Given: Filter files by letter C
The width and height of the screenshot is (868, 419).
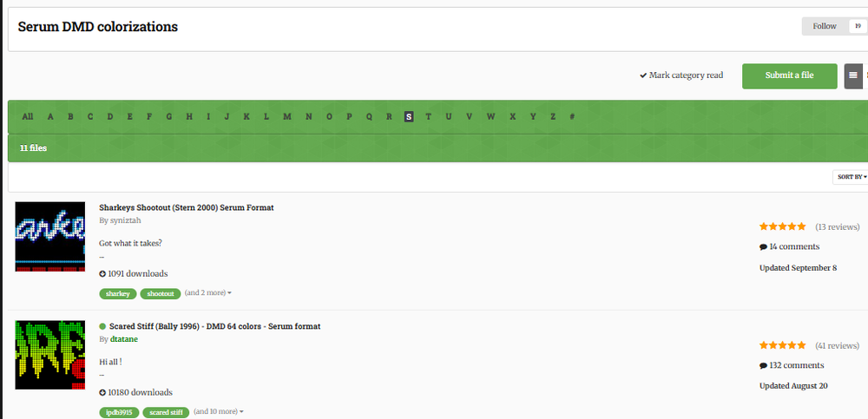Looking at the screenshot, I should pos(90,117).
